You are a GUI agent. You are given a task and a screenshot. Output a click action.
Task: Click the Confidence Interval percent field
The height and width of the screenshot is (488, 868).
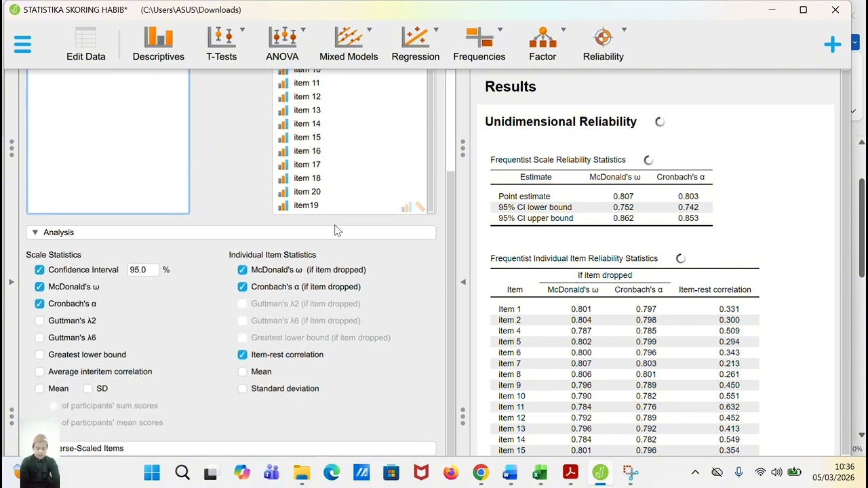143,270
